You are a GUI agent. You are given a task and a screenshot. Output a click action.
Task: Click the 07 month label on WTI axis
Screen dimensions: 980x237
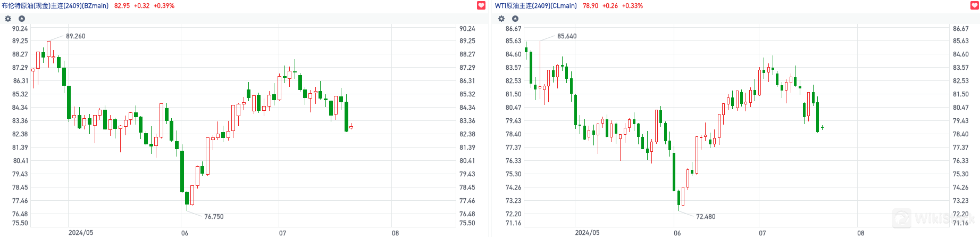(x=762, y=233)
